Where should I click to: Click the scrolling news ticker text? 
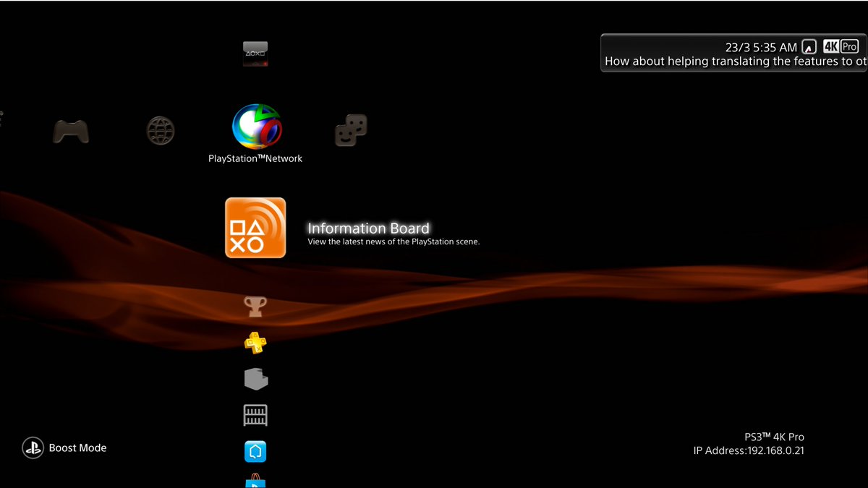tap(736, 61)
